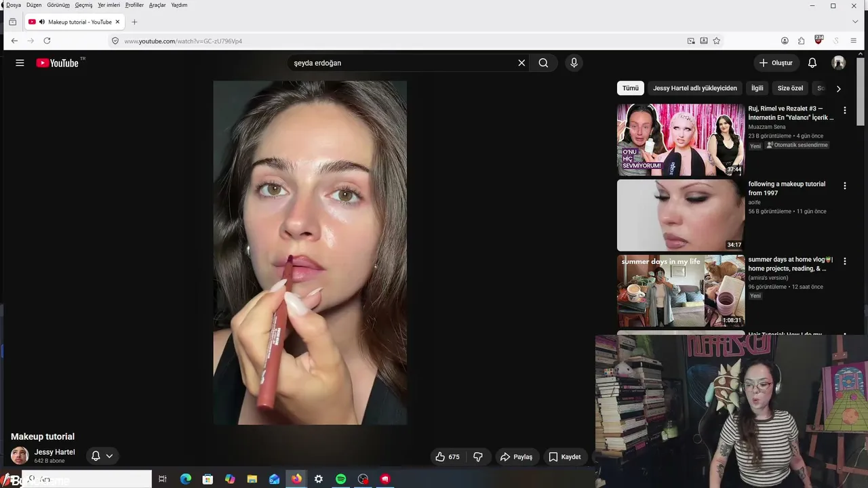Open a new browser tab

134,22
